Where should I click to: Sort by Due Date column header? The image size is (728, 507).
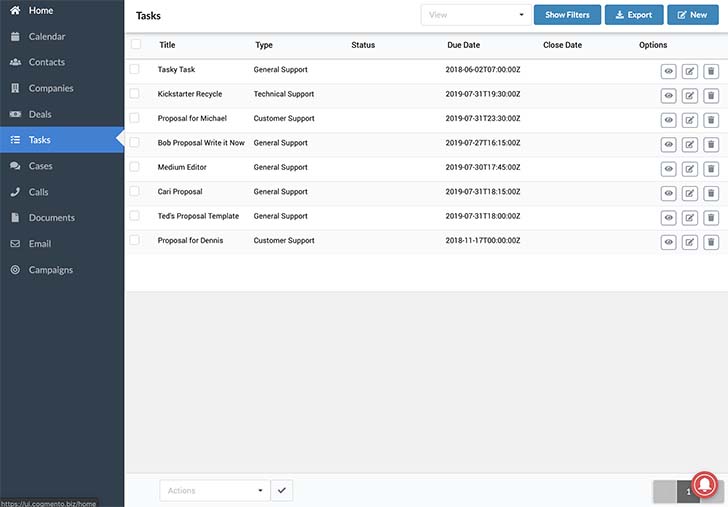pyautogui.click(x=463, y=45)
